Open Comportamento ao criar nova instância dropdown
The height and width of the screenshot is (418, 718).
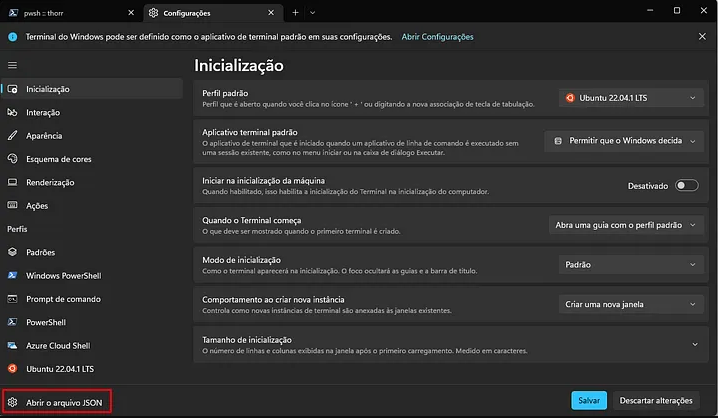pyautogui.click(x=631, y=304)
